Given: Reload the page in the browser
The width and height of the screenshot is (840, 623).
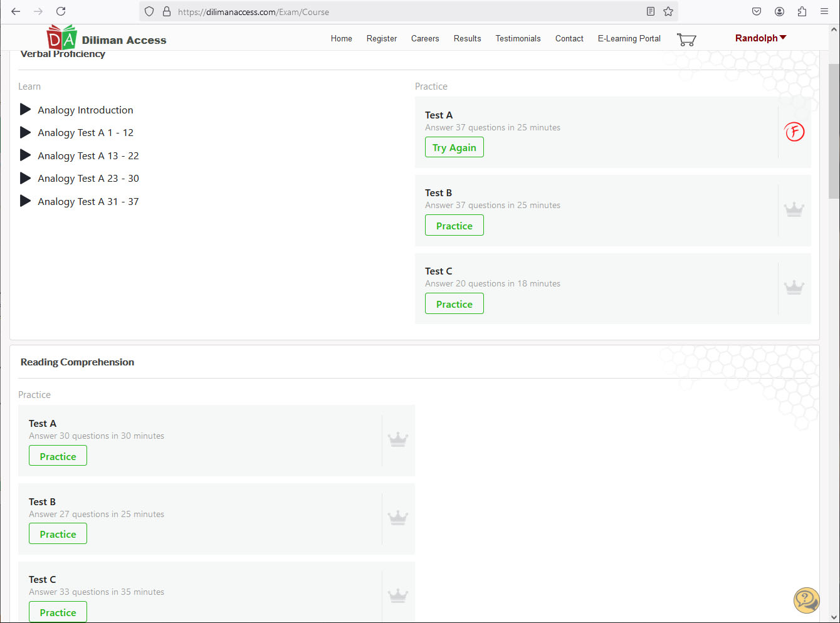Looking at the screenshot, I should 61,11.
